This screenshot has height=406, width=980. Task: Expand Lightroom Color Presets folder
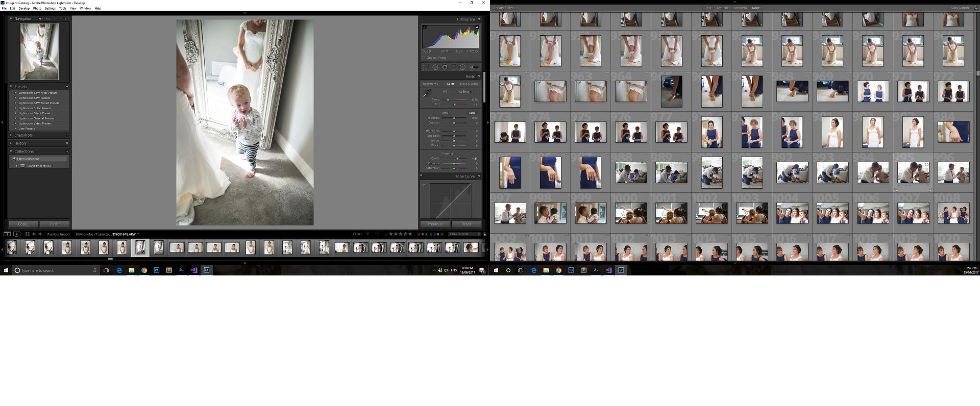tap(16, 108)
